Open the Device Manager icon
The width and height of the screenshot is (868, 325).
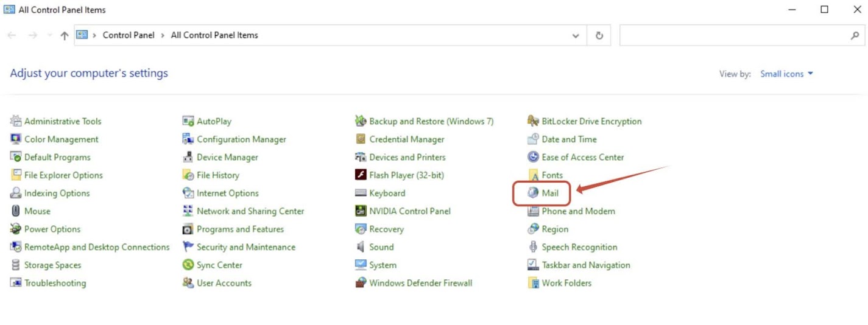point(188,157)
